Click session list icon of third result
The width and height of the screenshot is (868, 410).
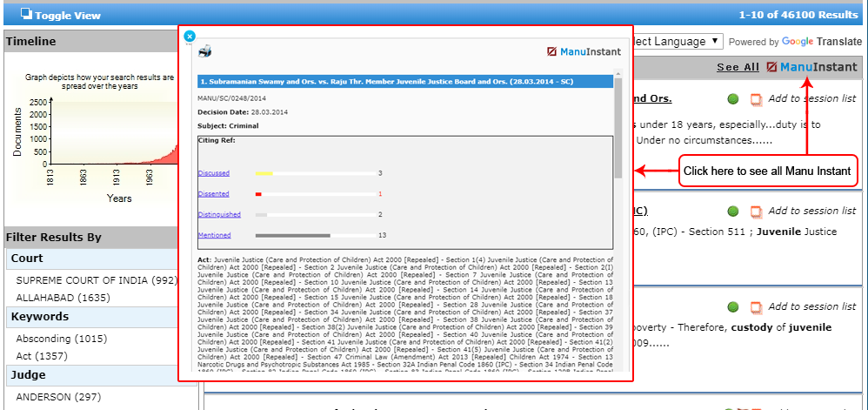tap(756, 307)
